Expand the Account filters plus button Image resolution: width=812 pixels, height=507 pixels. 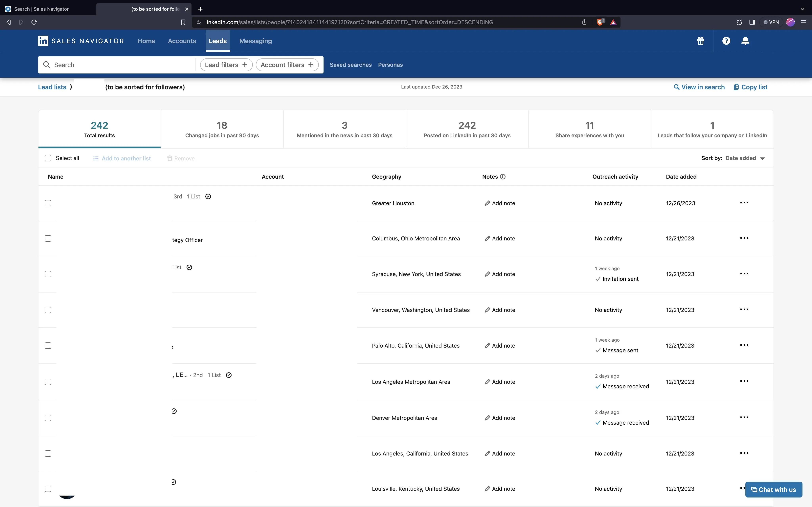click(287, 65)
